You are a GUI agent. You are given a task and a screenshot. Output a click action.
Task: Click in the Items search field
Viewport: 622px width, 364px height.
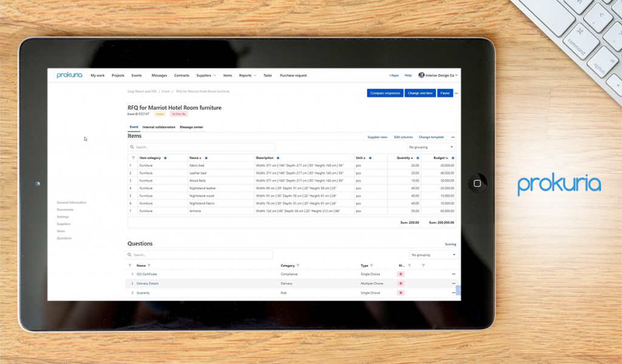tap(201, 147)
